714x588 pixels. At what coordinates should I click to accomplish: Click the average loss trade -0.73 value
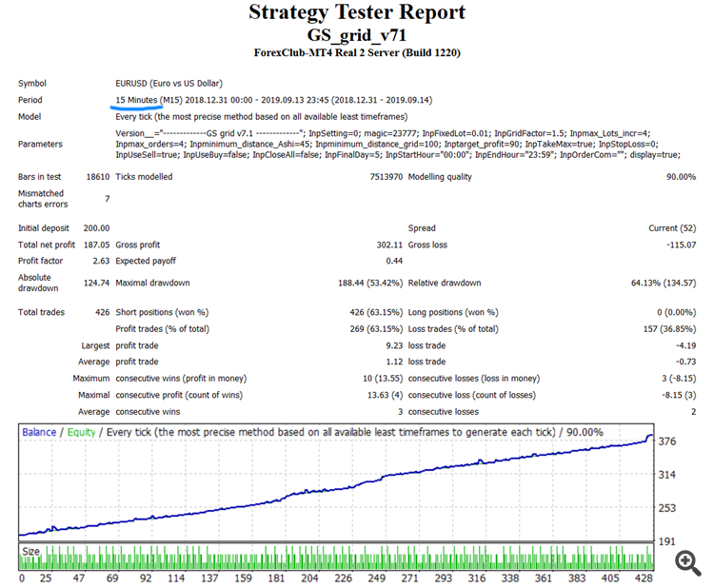point(685,362)
